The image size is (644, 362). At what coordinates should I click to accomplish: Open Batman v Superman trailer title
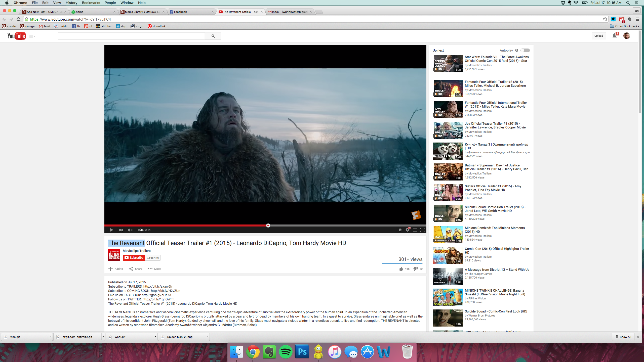pos(496,167)
